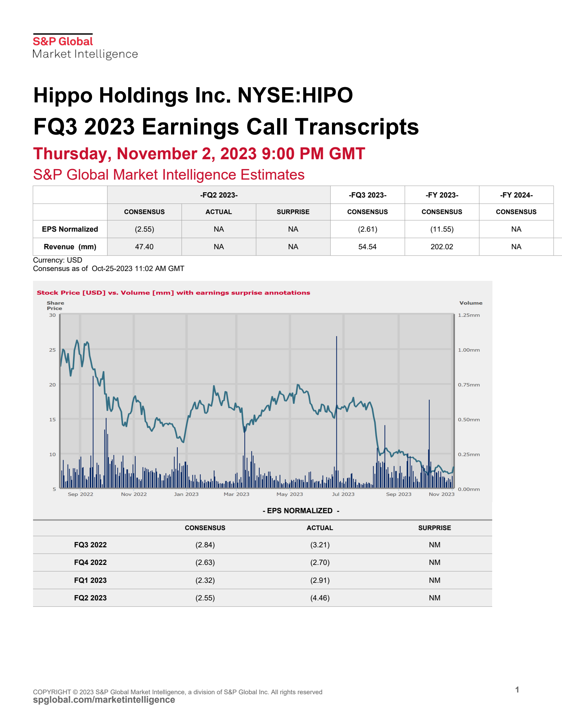
Task: Click the S&P Global Market Intelligence Estimates heading
Action: (169, 175)
